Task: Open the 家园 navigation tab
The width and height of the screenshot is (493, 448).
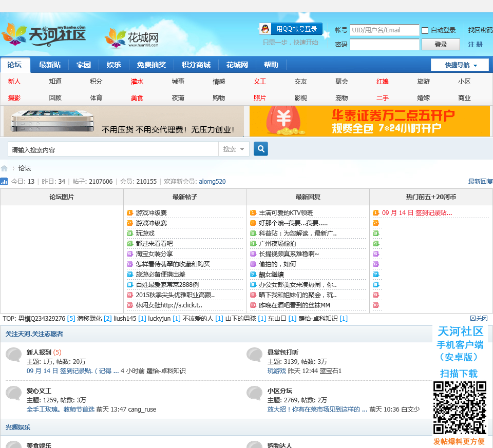Action: pos(84,65)
